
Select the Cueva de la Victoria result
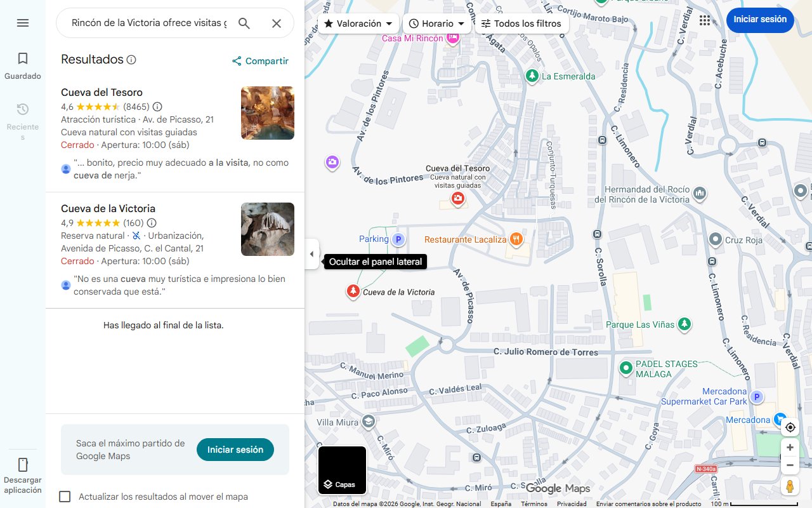tap(108, 209)
